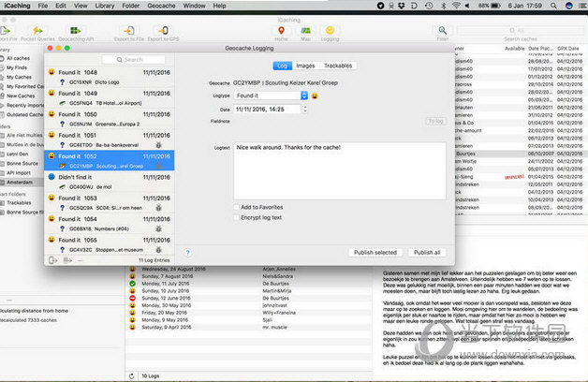Open the File menu
This screenshot has height=382, width=588.
(43, 6)
